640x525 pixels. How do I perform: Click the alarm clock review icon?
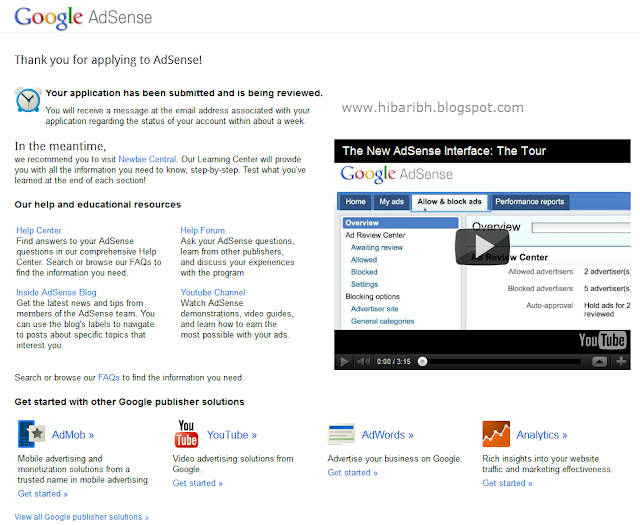tap(28, 99)
